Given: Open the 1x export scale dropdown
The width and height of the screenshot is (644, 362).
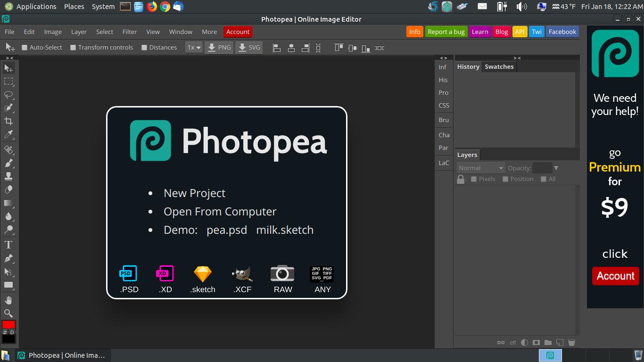Looking at the screenshot, I should (194, 48).
